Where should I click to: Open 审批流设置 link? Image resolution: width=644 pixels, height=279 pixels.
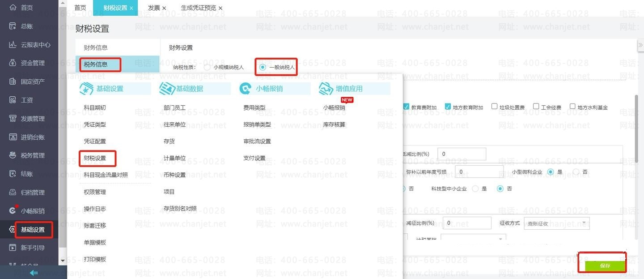pyautogui.click(x=257, y=141)
